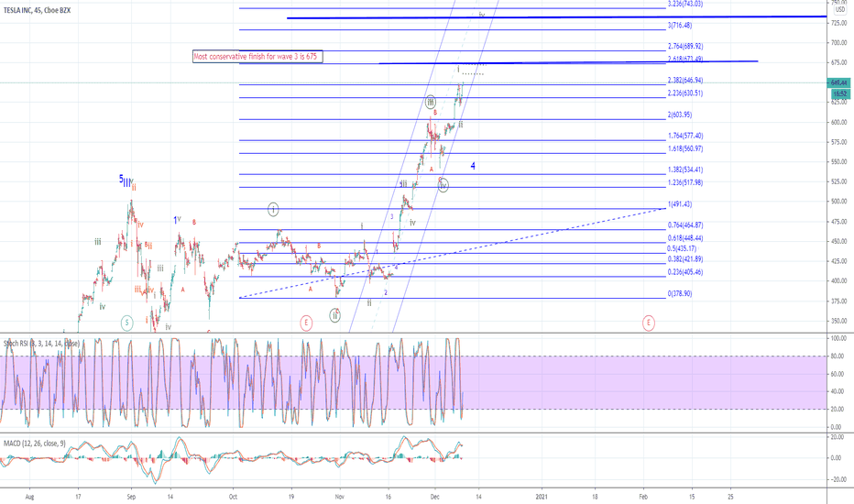Click Fibonacci label 2.764(689.92)
The height and width of the screenshot is (504, 854).
tap(685, 47)
